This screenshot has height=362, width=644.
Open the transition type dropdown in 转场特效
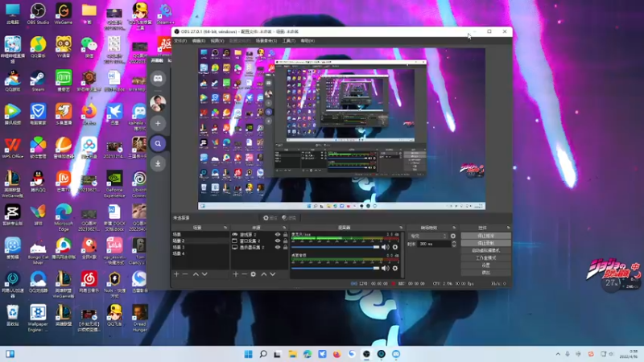tap(428, 236)
